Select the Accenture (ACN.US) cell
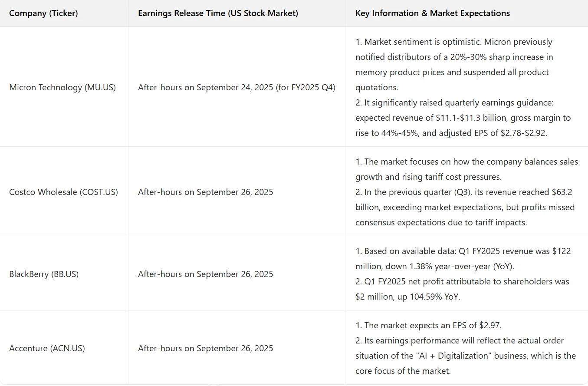Screen dimensions: 588x386 47,348
